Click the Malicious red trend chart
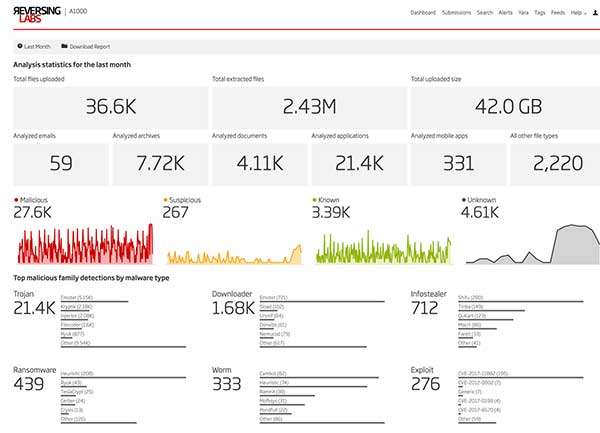The image size is (600, 433). tap(83, 245)
